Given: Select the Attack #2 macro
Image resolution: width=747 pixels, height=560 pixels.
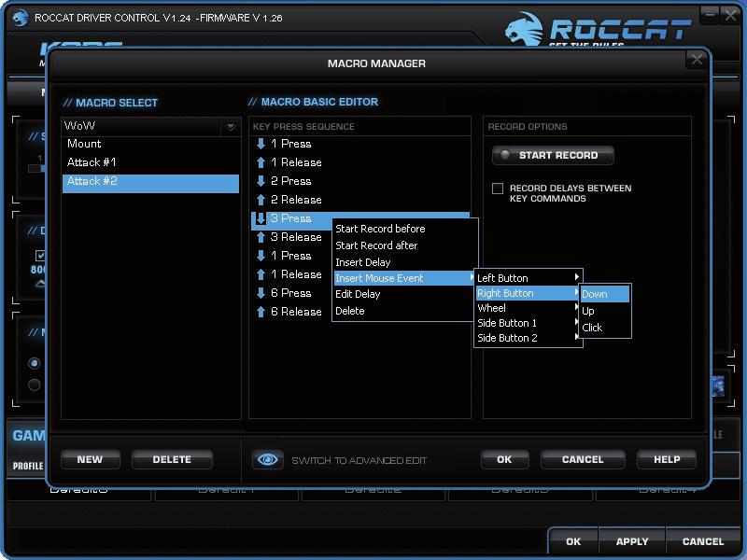Looking at the screenshot, I should pyautogui.click(x=150, y=183).
